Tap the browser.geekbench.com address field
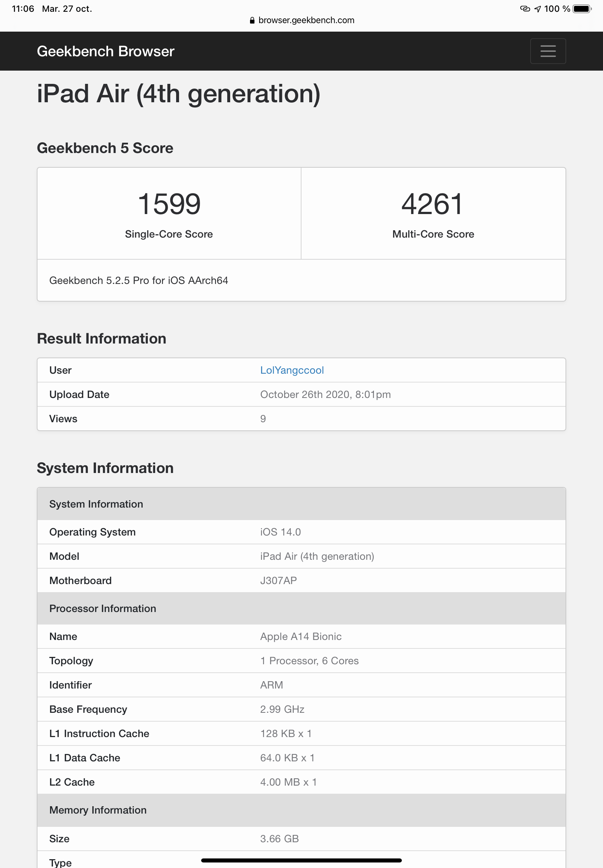 point(301,20)
